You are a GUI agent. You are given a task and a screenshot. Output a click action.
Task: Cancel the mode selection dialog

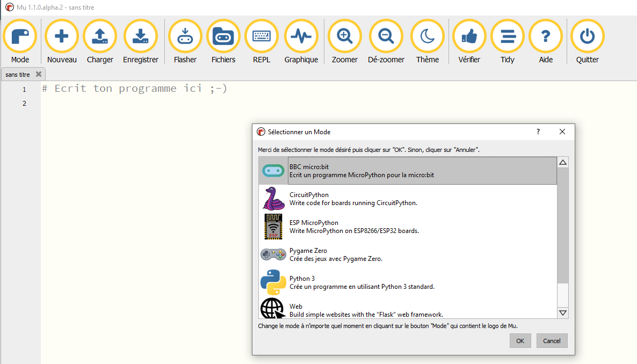552,341
